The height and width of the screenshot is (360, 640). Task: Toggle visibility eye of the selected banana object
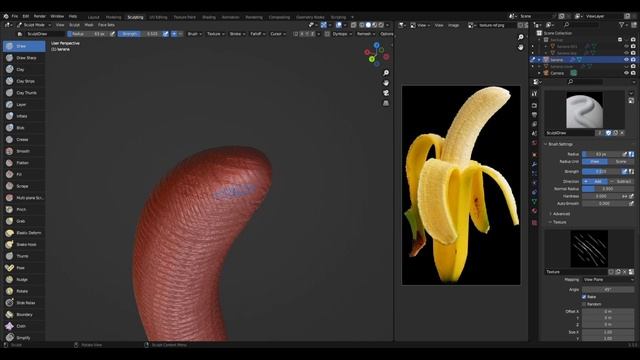(626, 60)
